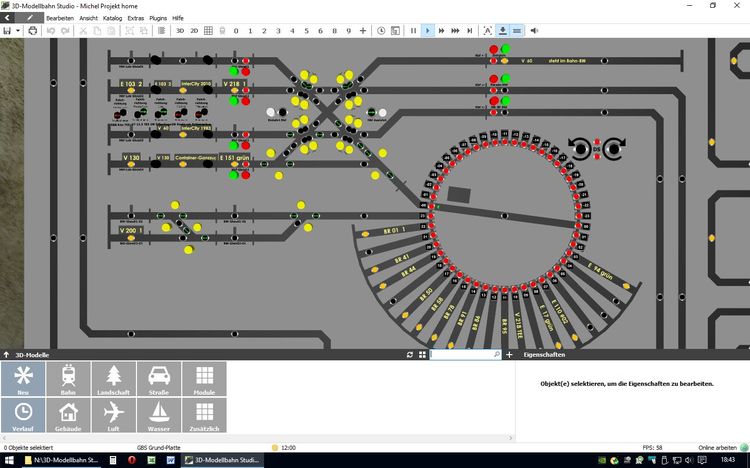Click the plus icon after layer 9

[x=363, y=31]
